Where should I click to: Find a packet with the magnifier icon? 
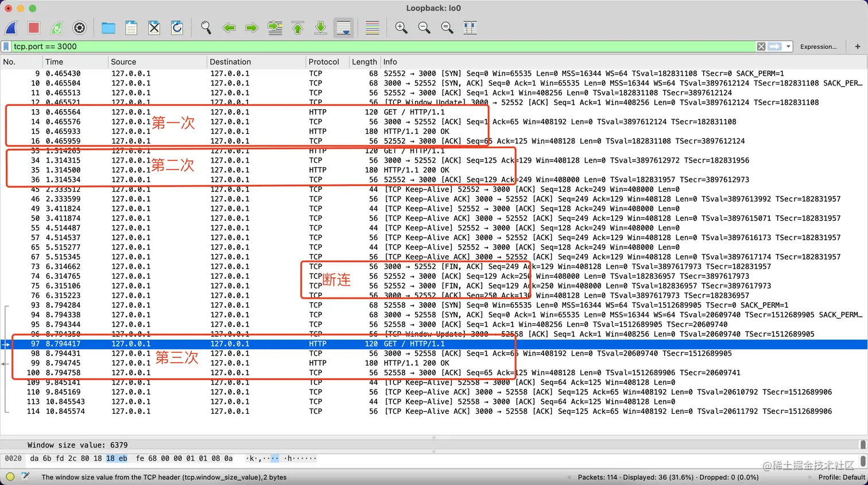[x=206, y=28]
